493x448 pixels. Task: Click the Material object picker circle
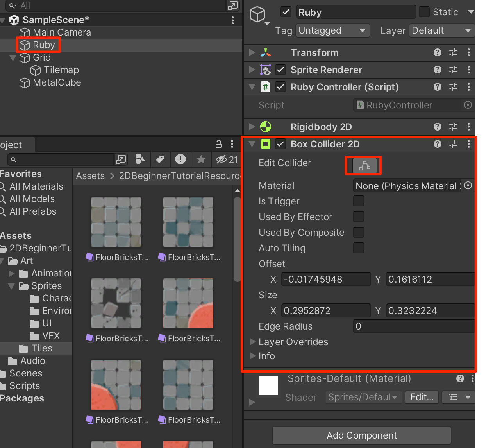click(x=468, y=186)
